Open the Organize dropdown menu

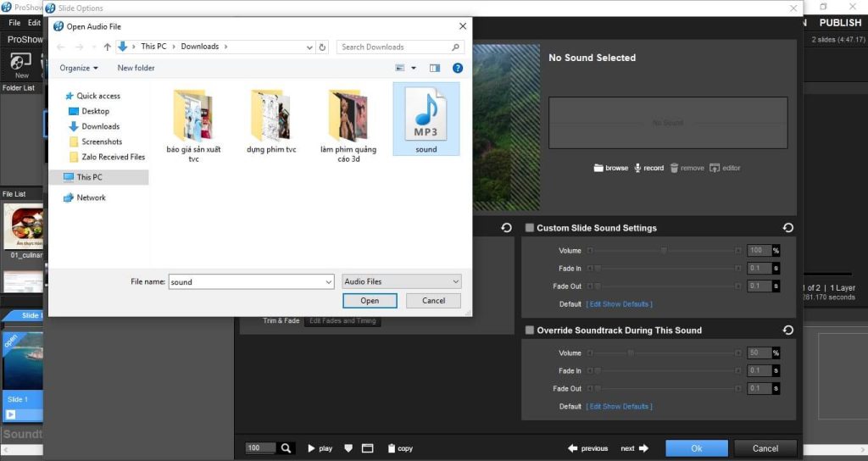click(x=79, y=68)
